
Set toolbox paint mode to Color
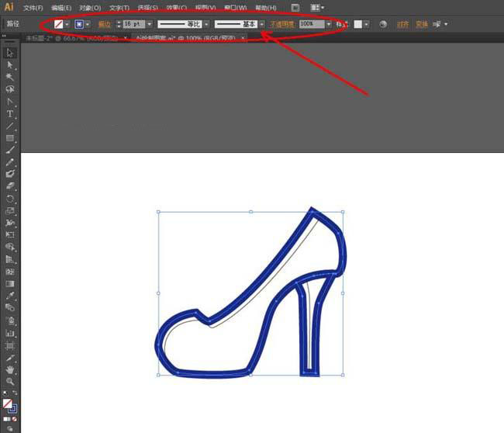tap(6, 419)
